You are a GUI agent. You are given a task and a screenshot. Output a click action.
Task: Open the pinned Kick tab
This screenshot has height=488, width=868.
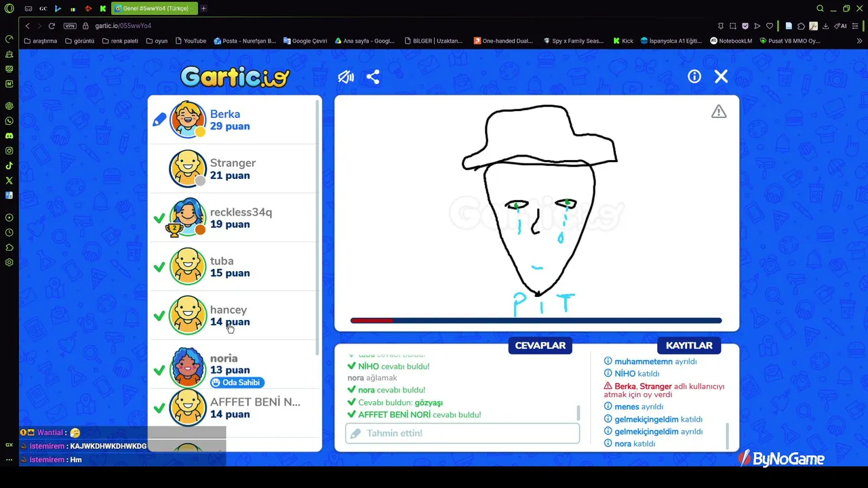point(102,9)
